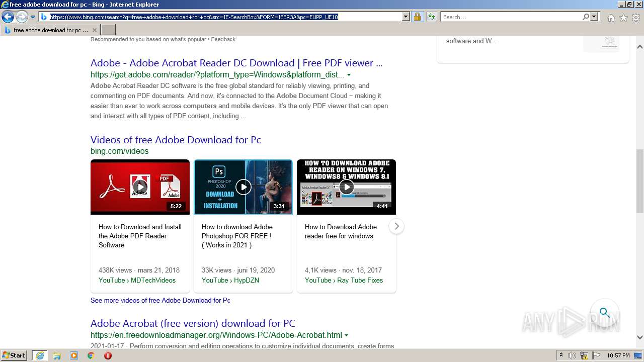Click the '4,1K views · nov. 18, 2017' text
Image resolution: width=644 pixels, height=362 pixels.
(343, 270)
